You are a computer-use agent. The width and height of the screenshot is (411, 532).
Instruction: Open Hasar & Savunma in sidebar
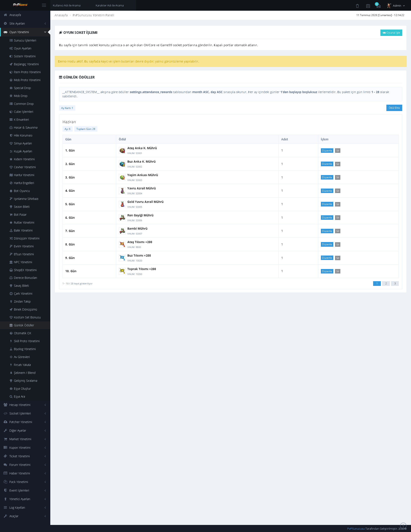coord(25,128)
